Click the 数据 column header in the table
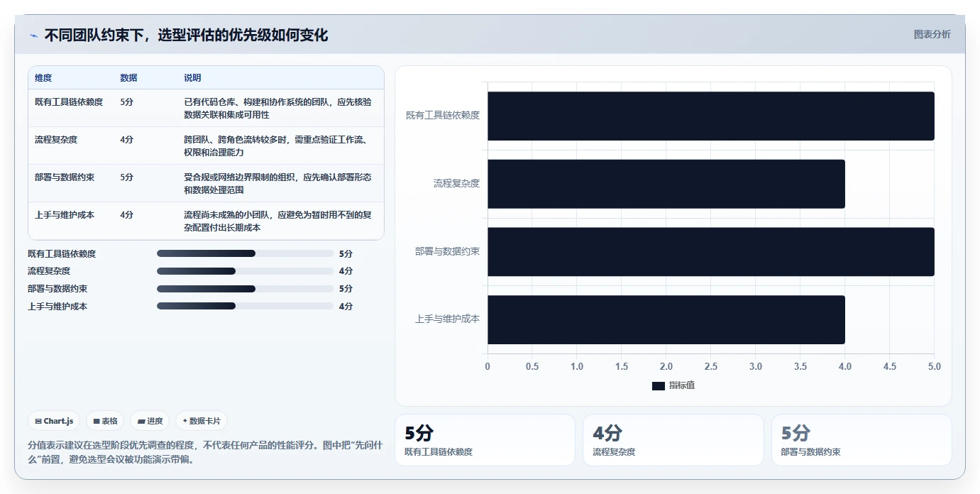Viewport: 980px width, 494px height. pyautogui.click(x=128, y=78)
